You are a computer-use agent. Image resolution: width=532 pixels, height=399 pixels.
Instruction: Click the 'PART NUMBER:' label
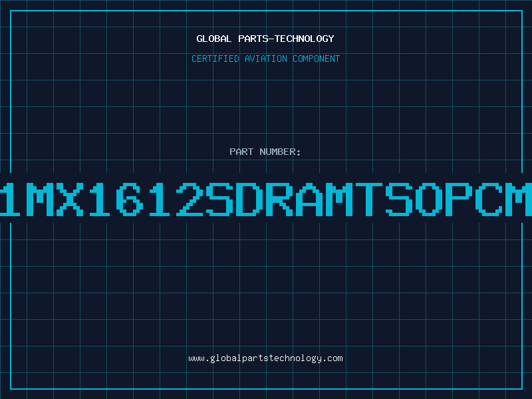click(x=265, y=152)
